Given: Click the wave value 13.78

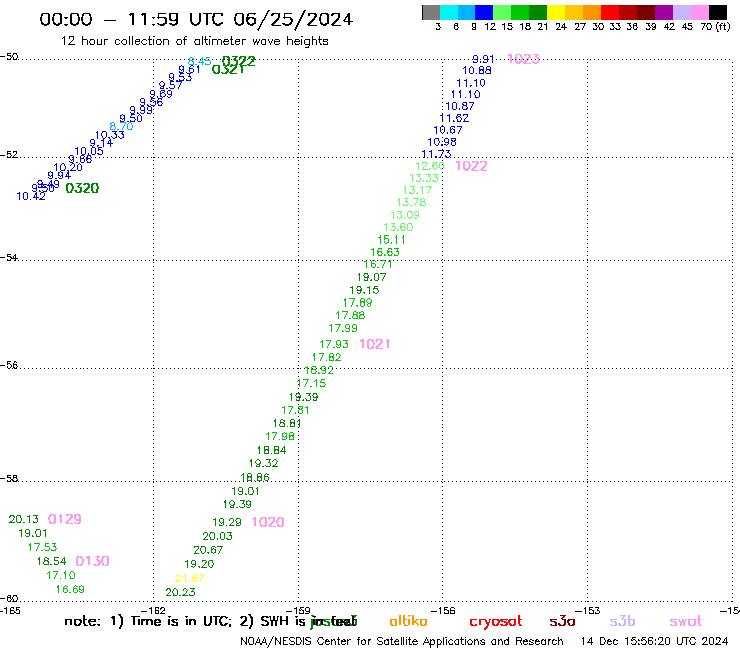Looking at the screenshot, I should (411, 203).
